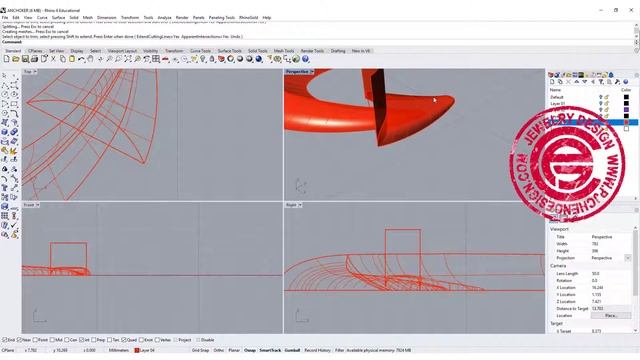This screenshot has height=360, width=640.
Task: Click the Undo arrow icon
Action: coord(81,59)
